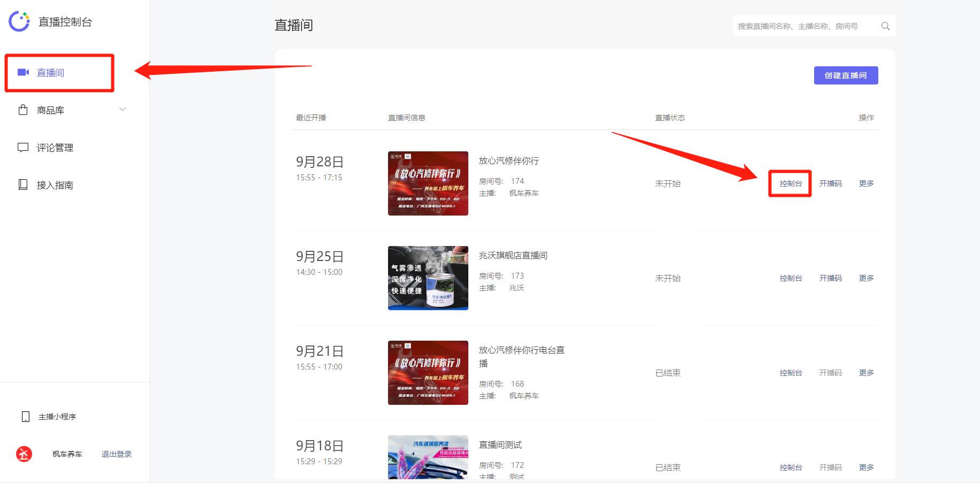This screenshot has width=980, height=484.
Task: Click the 直播间测试 cover thumbnail
Action: point(428,457)
